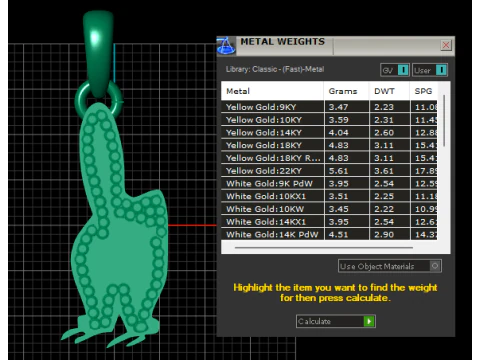Viewport: 480px width, 360px height.
Task: Click the Metal Weights scale icon
Action: click(226, 46)
